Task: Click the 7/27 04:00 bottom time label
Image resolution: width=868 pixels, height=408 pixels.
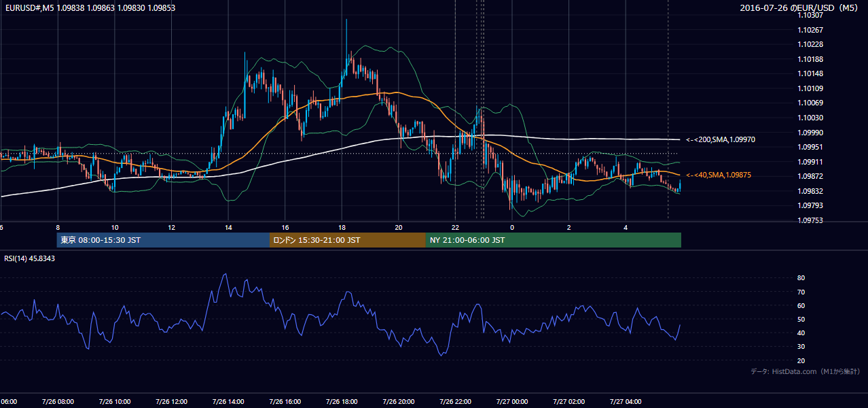Action: (626, 401)
